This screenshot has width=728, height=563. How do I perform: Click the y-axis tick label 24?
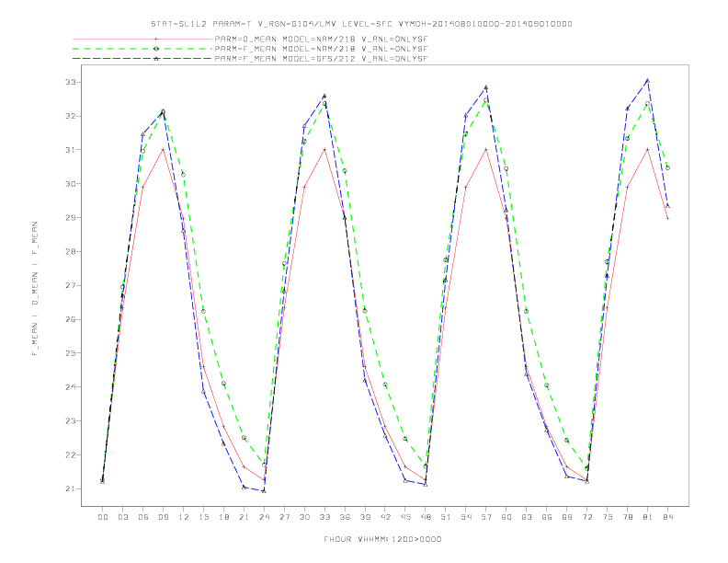click(71, 387)
